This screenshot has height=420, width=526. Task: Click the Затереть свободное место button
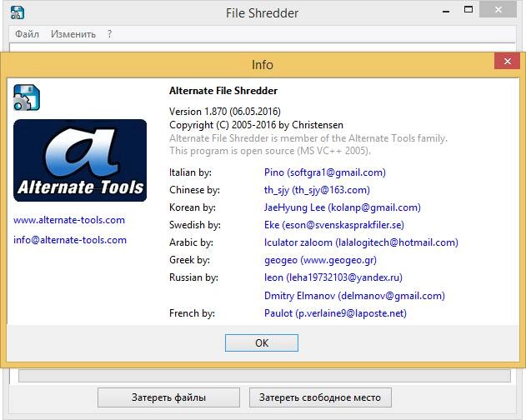(x=320, y=397)
